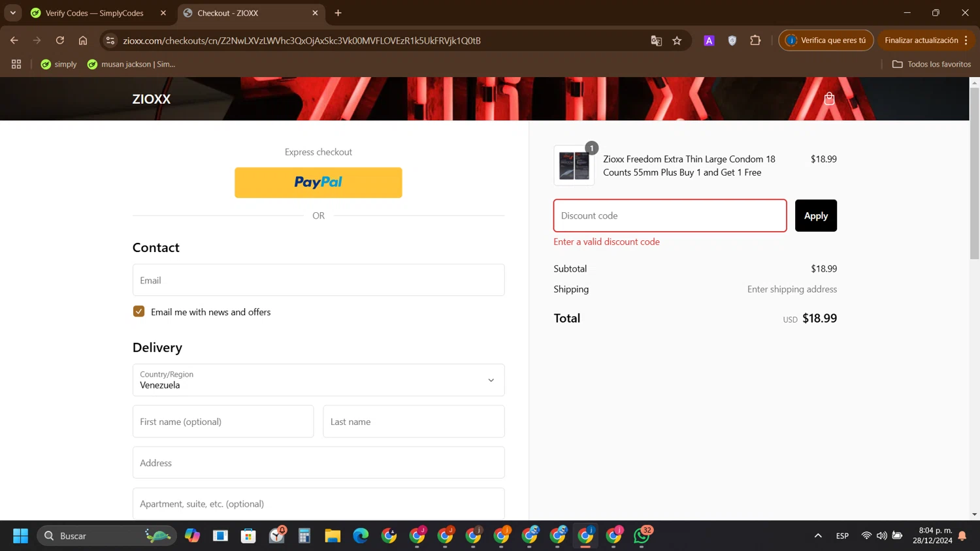Screen dimensions: 980x551
Task: Launch Copilot from the taskbar
Action: tap(192, 536)
